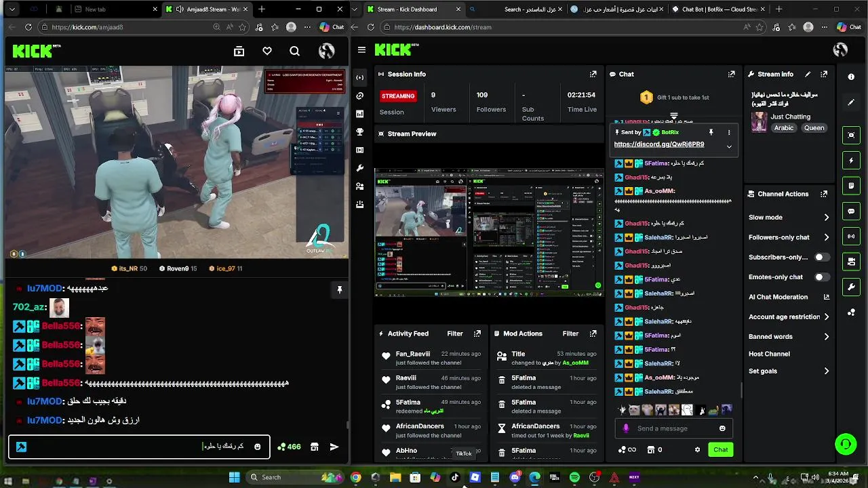The image size is (868, 488).
Task: Open Mod Actions Filter
Action: coord(570,333)
